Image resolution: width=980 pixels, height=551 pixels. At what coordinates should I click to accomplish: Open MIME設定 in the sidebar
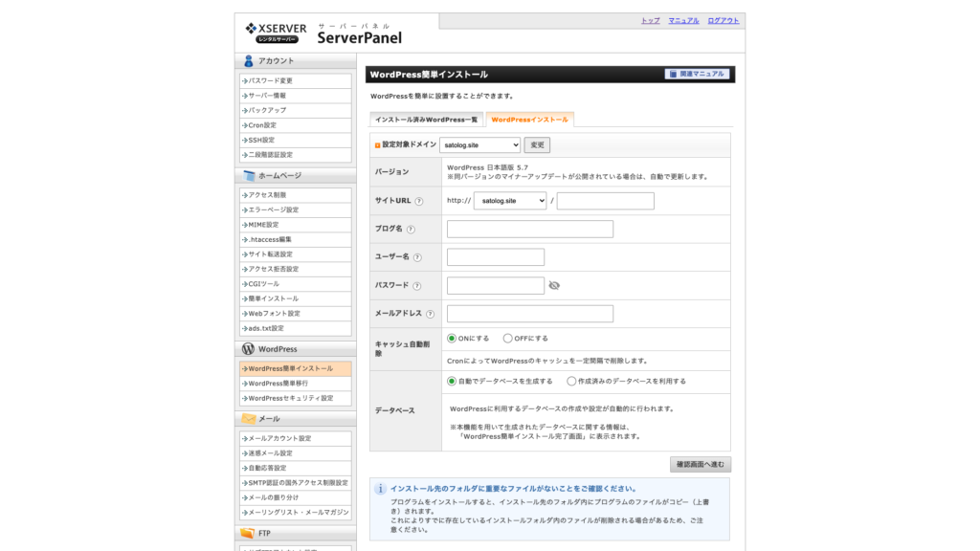(295, 224)
